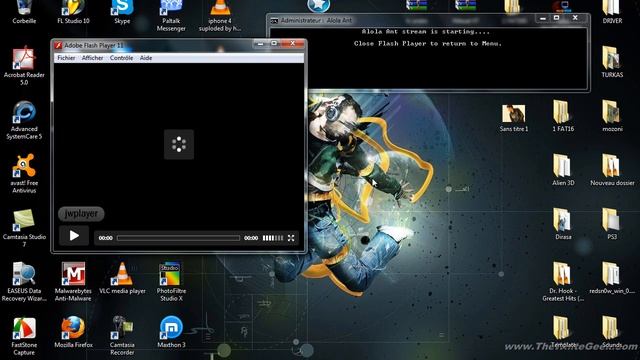Close the Alola Ant console window

pos(575,18)
